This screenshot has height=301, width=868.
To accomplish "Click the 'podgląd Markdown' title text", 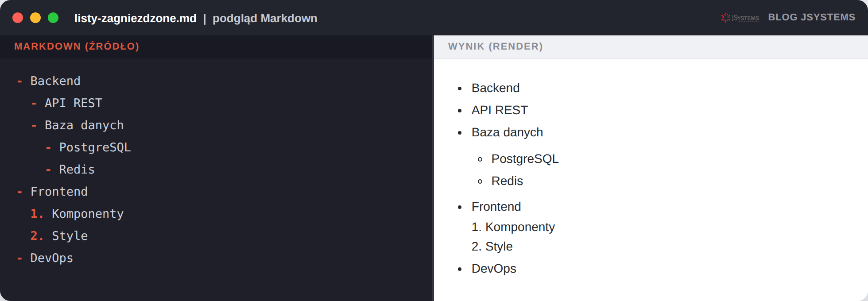I will click(x=265, y=18).
